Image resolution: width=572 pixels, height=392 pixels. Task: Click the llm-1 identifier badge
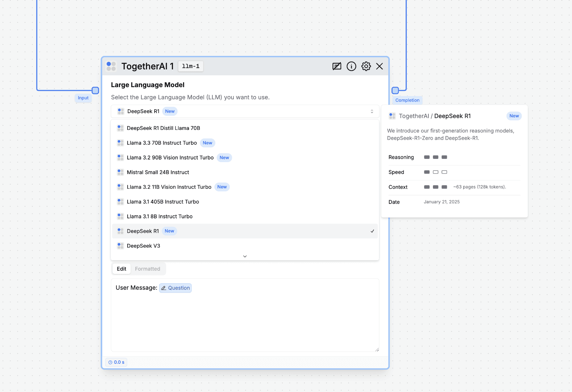(x=191, y=66)
